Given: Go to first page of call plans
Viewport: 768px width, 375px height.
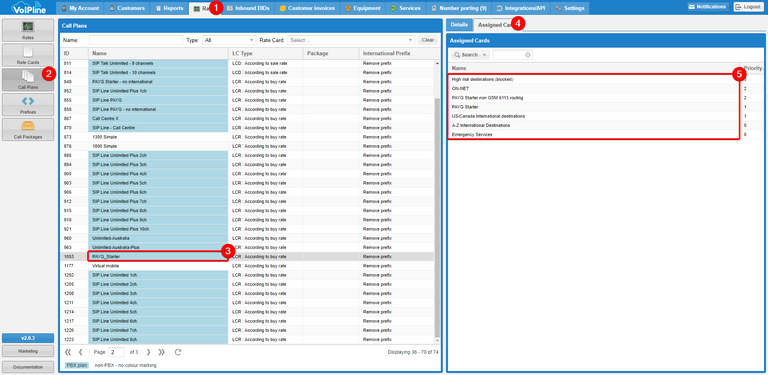Looking at the screenshot, I should pyautogui.click(x=68, y=352).
